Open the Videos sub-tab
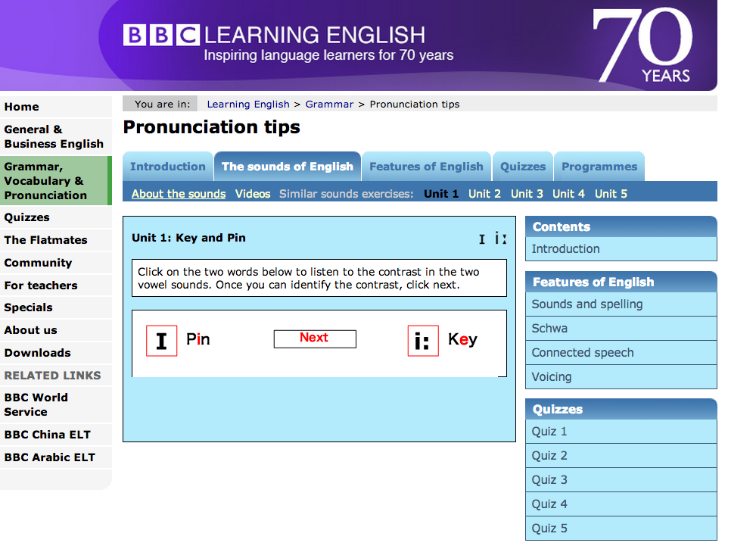Screen dimensions: 756x546 (253, 194)
